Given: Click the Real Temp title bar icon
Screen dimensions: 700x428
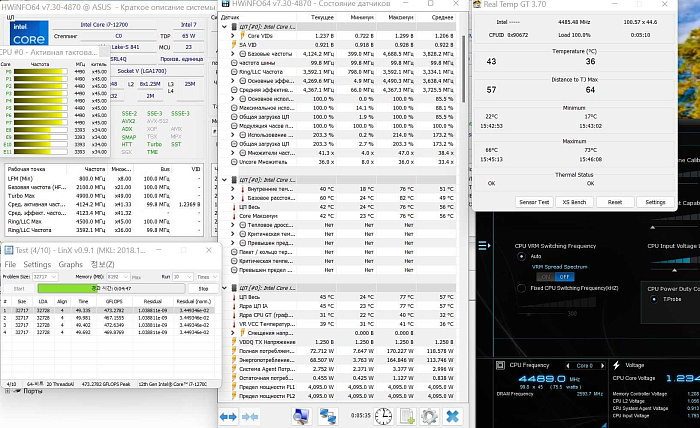Looking at the screenshot, I should click(478, 4).
